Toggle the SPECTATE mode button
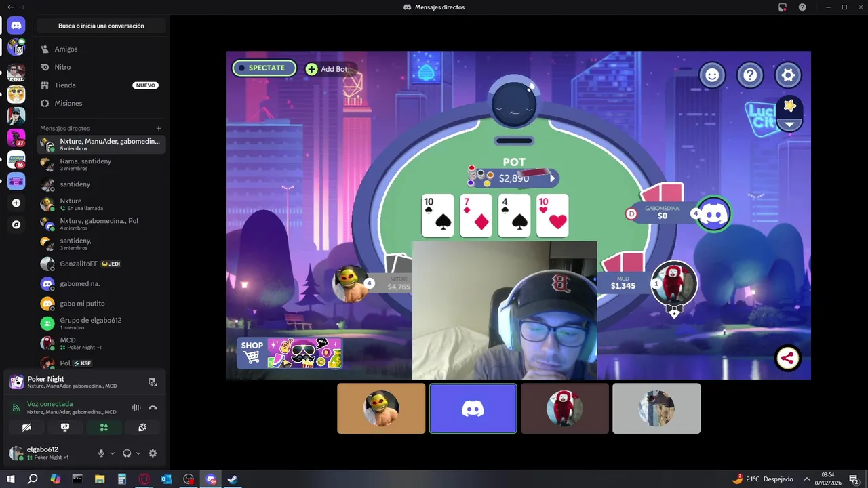The height and width of the screenshot is (488, 868). [x=264, y=68]
